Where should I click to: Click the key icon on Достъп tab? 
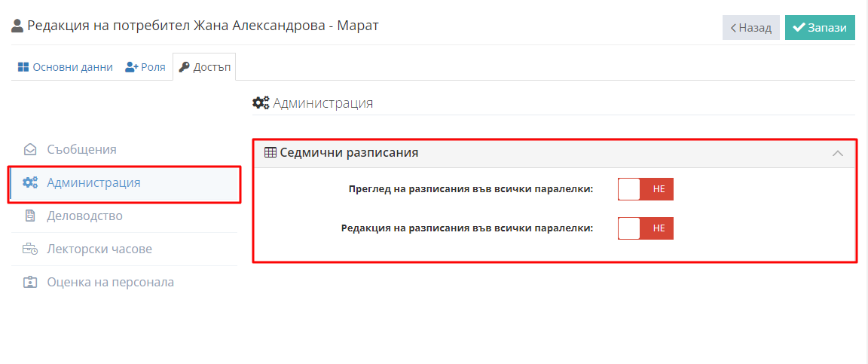[x=185, y=68]
